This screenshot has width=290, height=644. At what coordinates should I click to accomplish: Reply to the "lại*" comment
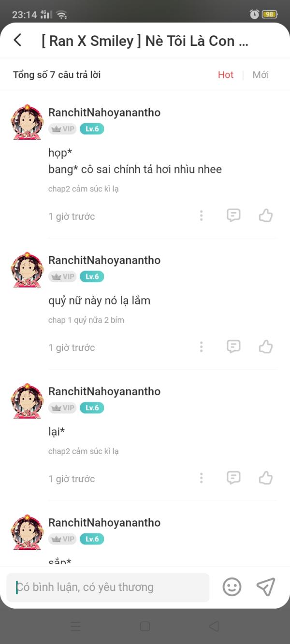tap(233, 478)
